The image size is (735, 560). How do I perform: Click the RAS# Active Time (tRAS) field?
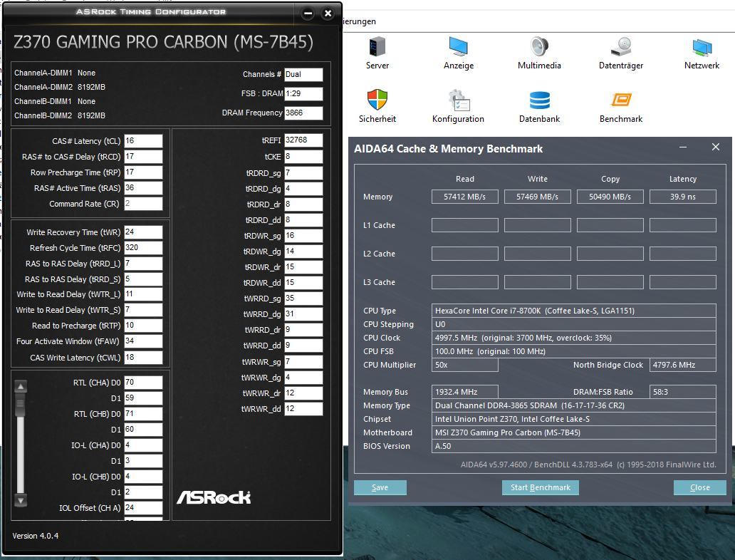click(143, 187)
